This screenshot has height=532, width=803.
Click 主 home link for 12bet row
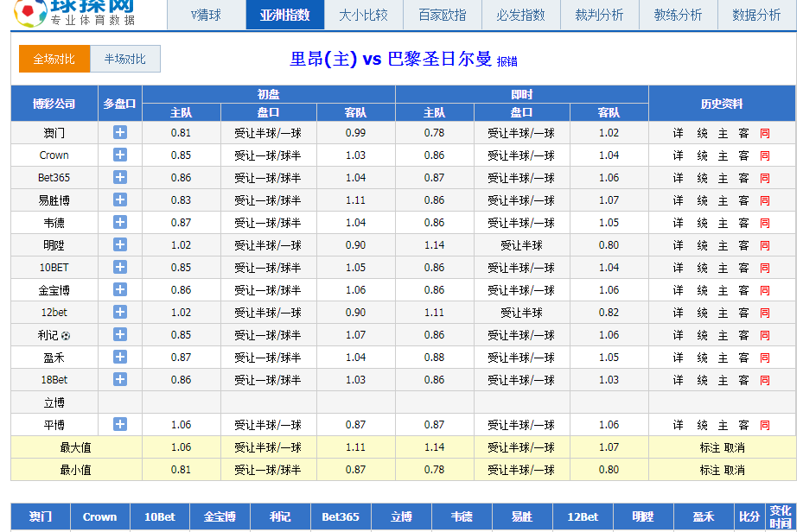pos(723,313)
